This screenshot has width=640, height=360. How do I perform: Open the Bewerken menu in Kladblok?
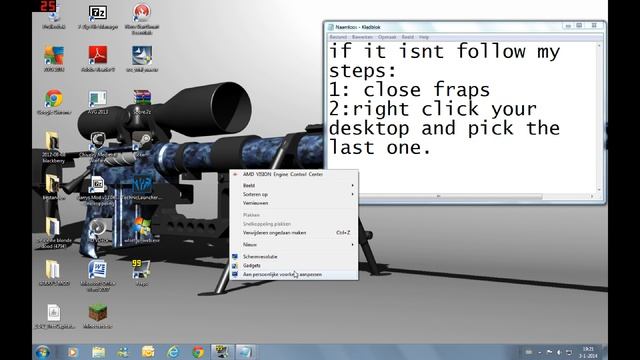(362, 37)
